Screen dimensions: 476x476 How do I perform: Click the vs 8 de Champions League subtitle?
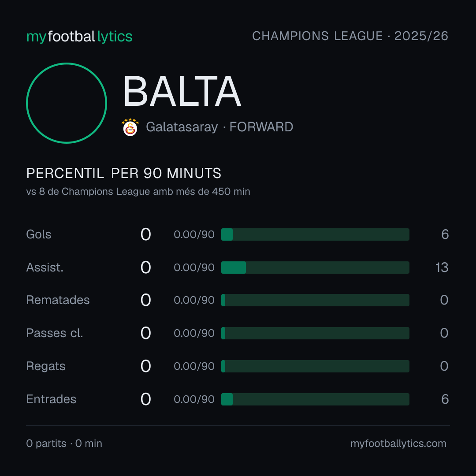[x=138, y=192]
